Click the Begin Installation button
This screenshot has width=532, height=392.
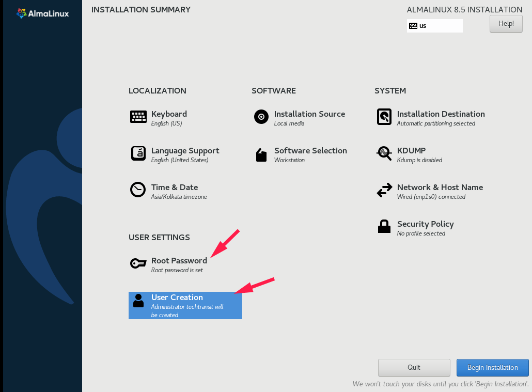(492, 368)
